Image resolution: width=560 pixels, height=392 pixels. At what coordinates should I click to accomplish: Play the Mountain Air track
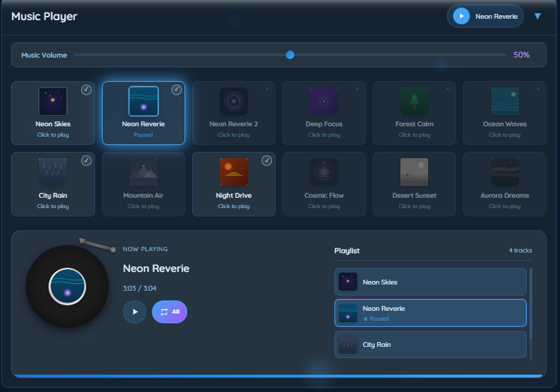pos(144,184)
